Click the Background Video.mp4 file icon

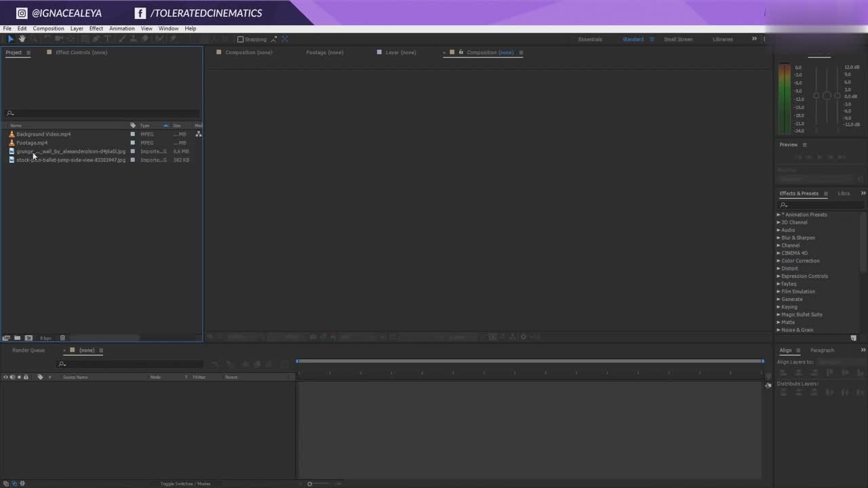12,134
